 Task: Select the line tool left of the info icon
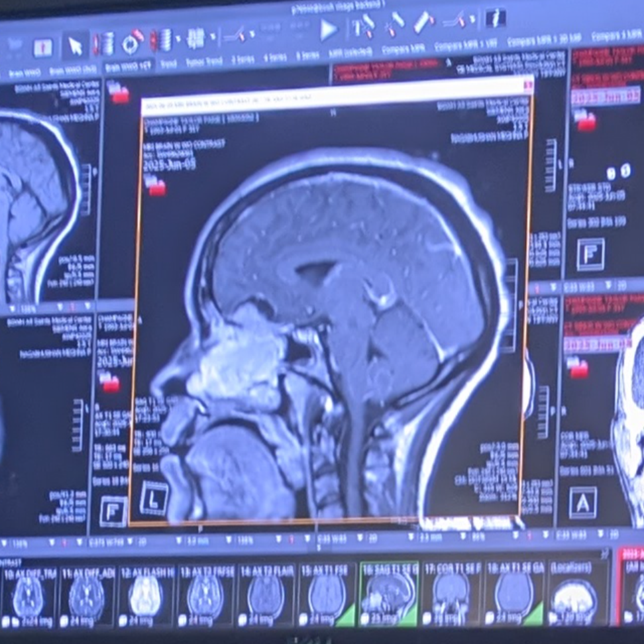tap(455, 19)
